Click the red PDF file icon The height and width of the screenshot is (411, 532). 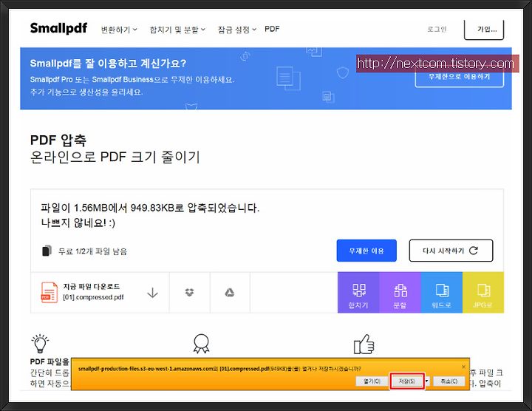point(50,292)
